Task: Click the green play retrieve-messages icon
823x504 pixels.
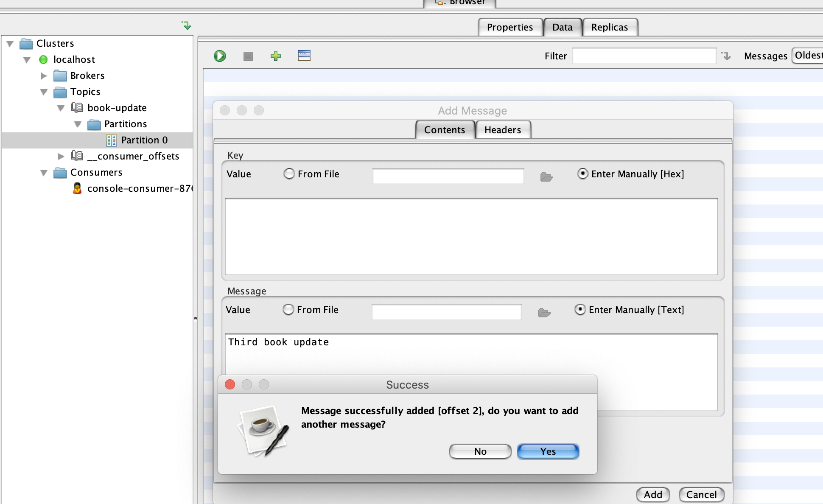Action: [x=220, y=56]
